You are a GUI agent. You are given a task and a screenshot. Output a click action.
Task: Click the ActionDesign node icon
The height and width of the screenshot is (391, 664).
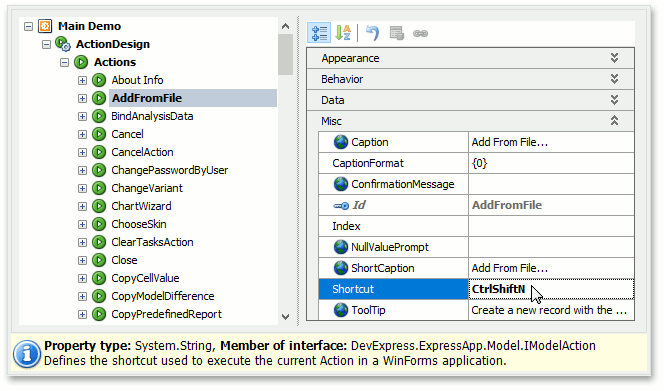click(x=63, y=44)
